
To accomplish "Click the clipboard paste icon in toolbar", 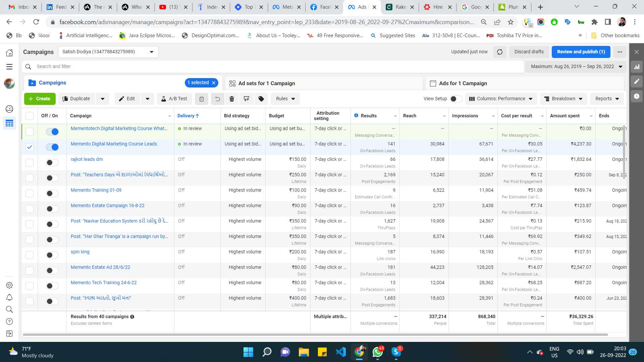I will click(202, 99).
